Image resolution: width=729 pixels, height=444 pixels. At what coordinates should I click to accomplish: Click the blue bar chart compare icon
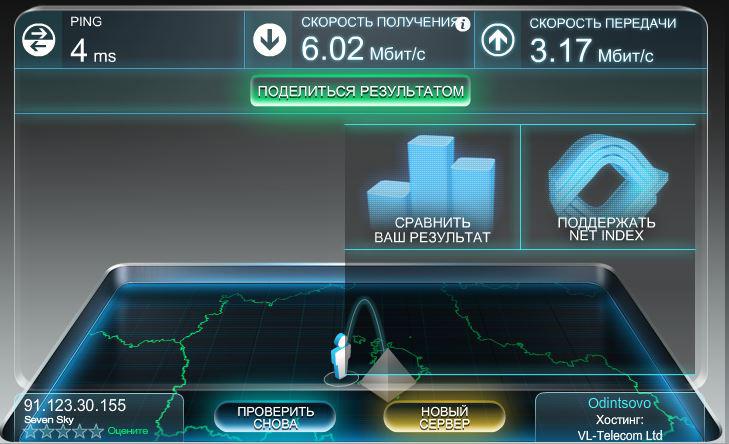click(432, 177)
